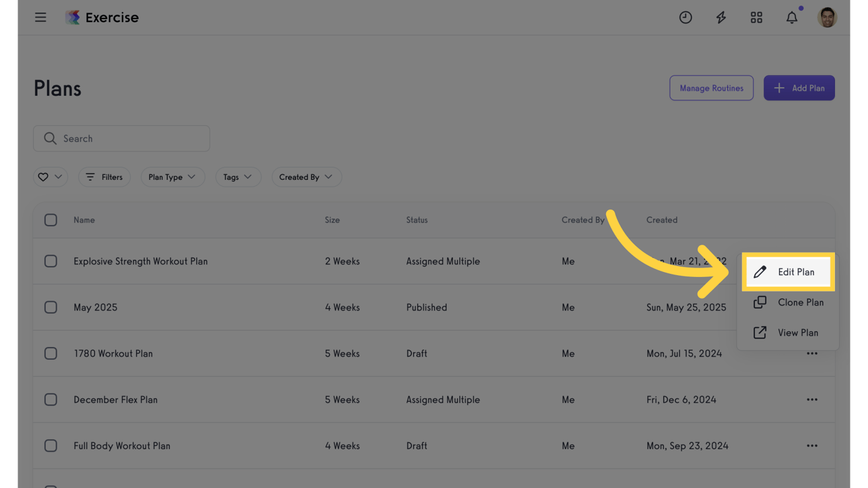Click into the Search plans field
Viewport: 868px width, 488px height.
tap(127, 139)
